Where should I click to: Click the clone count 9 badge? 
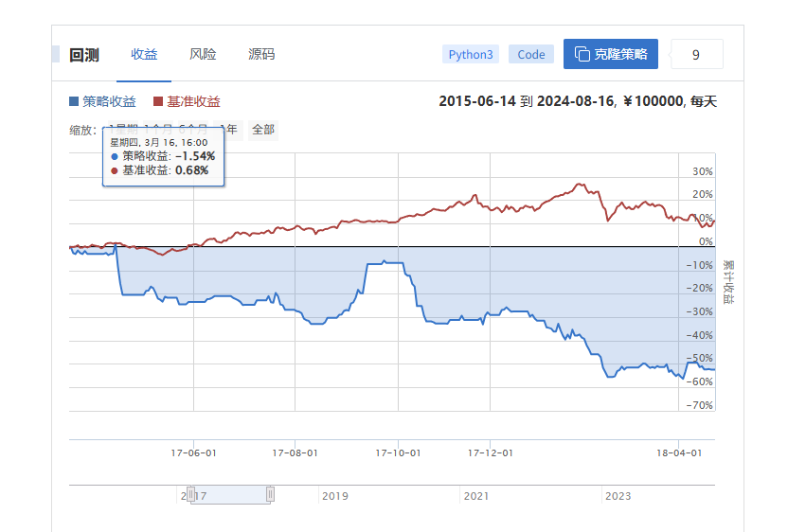tap(696, 54)
